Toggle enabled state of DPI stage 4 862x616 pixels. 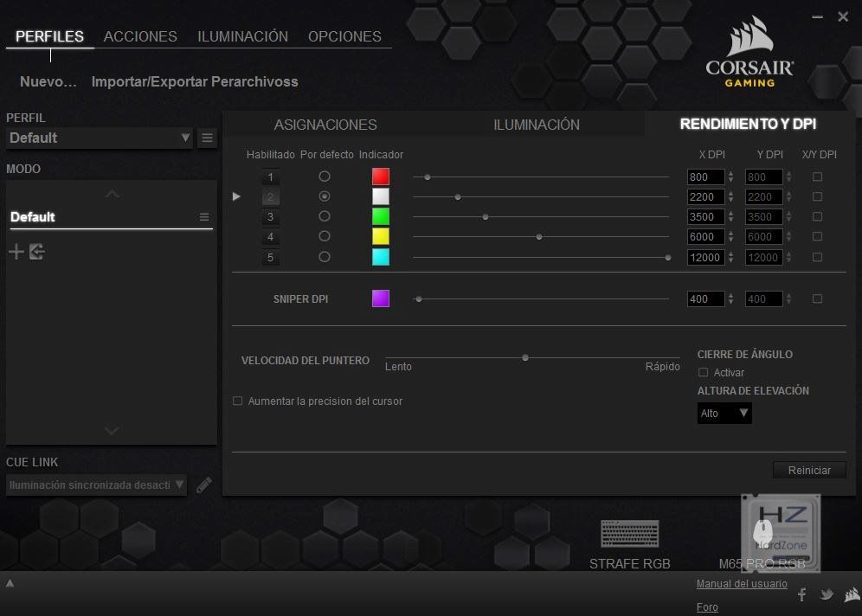pos(270,237)
